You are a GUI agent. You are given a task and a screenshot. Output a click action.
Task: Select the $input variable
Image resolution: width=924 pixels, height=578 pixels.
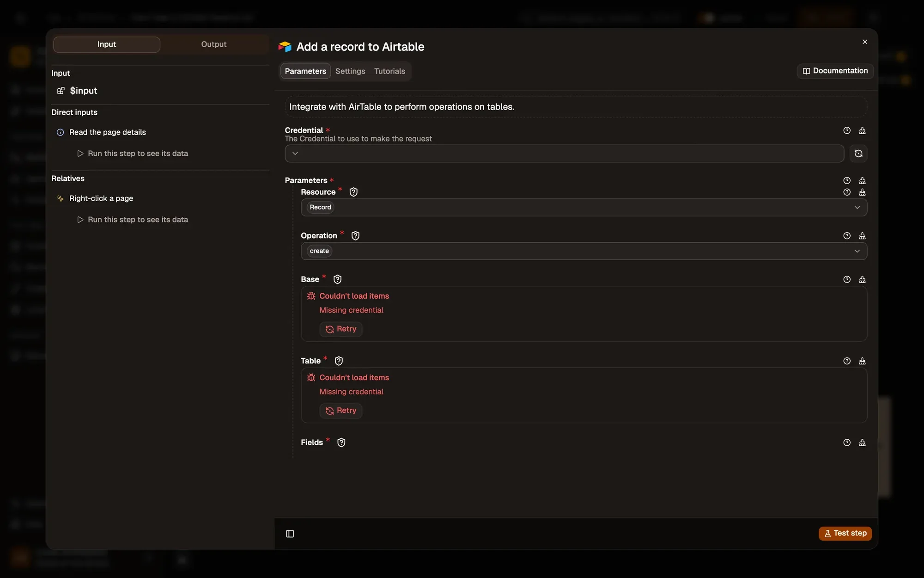(77, 91)
